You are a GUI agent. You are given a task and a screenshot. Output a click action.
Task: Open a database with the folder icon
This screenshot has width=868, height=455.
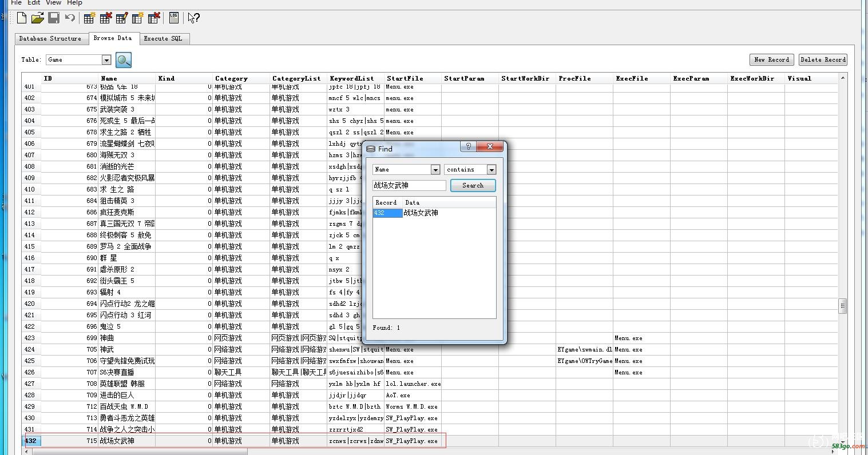point(38,18)
